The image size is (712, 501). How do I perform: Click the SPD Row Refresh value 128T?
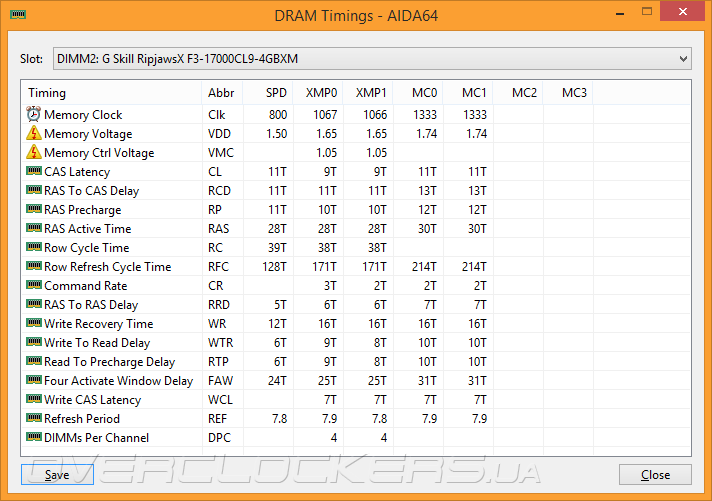274,267
